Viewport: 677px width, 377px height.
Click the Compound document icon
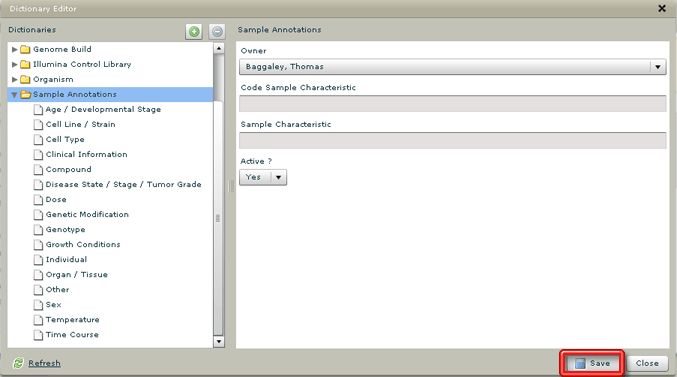(38, 170)
